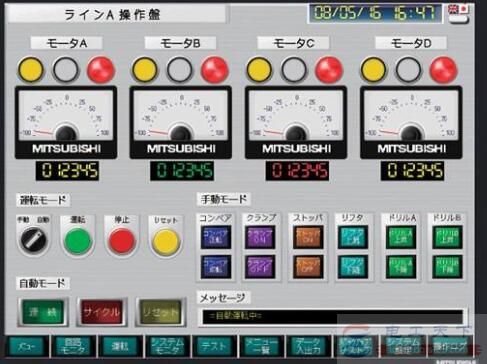Push the red 停止 button
Viewport: 487px width, 364px height.
tap(122, 241)
